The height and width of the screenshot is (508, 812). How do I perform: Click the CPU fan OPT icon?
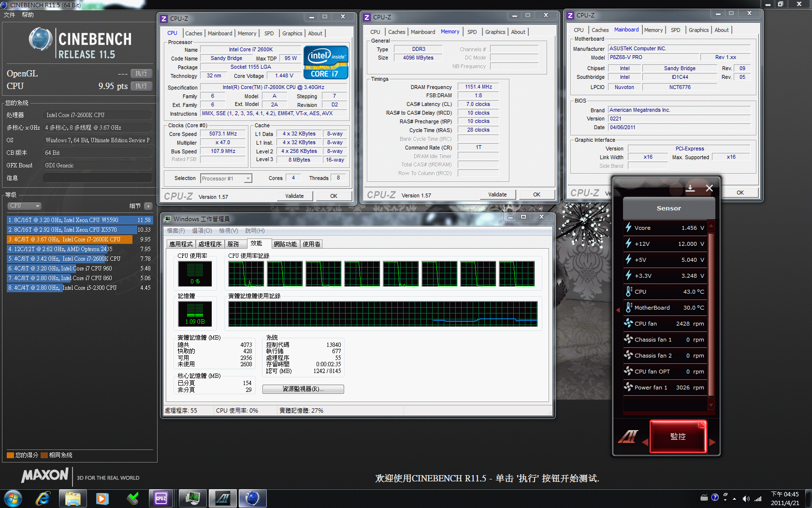[628, 371]
